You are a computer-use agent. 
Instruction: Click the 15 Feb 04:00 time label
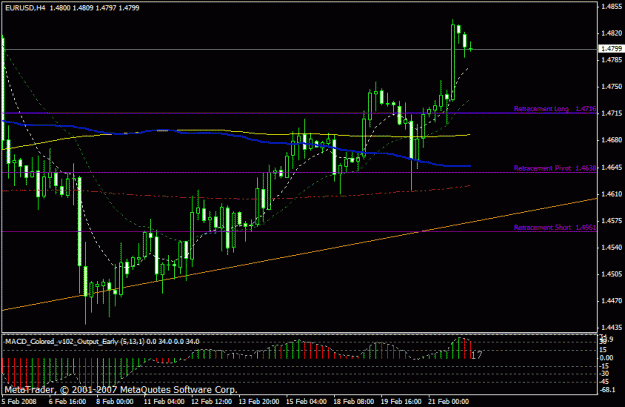(x=306, y=401)
